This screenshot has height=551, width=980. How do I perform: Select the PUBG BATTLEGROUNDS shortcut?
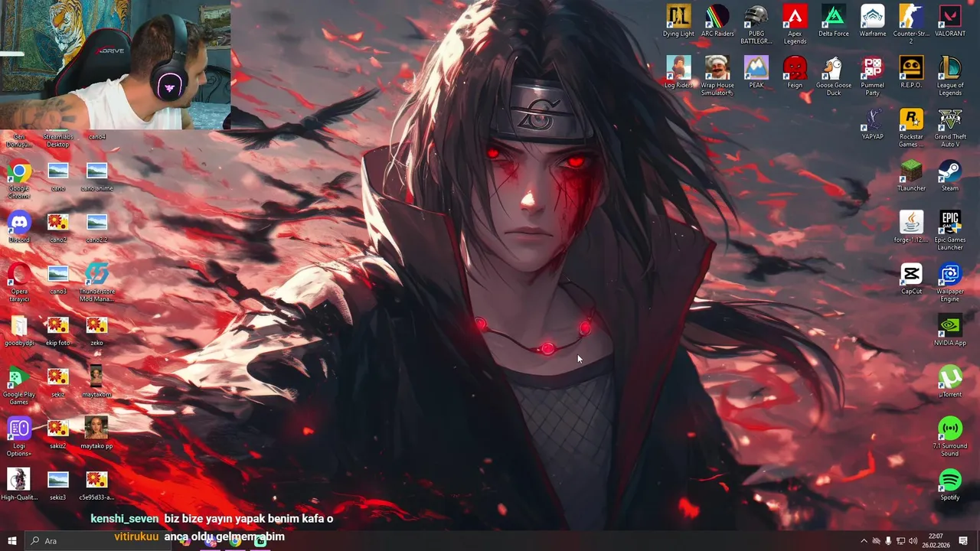[756, 24]
